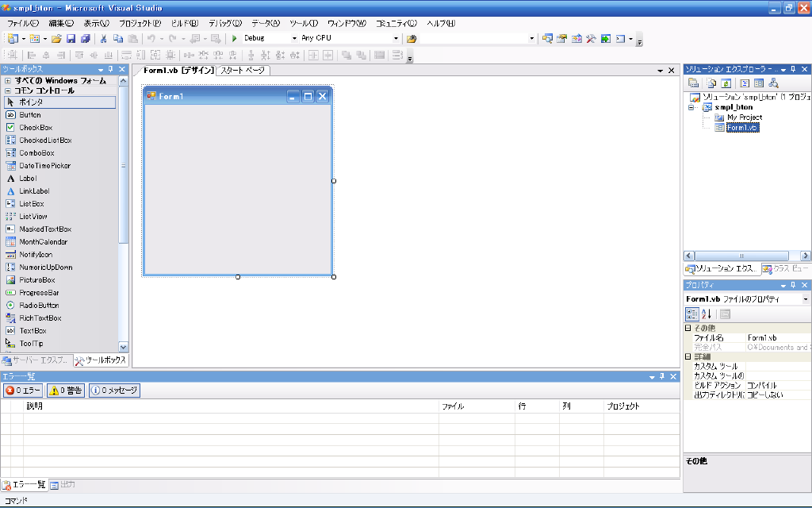This screenshot has width=812, height=508.
Task: Expand All Windows Forms toolbox group
Action: (x=8, y=81)
